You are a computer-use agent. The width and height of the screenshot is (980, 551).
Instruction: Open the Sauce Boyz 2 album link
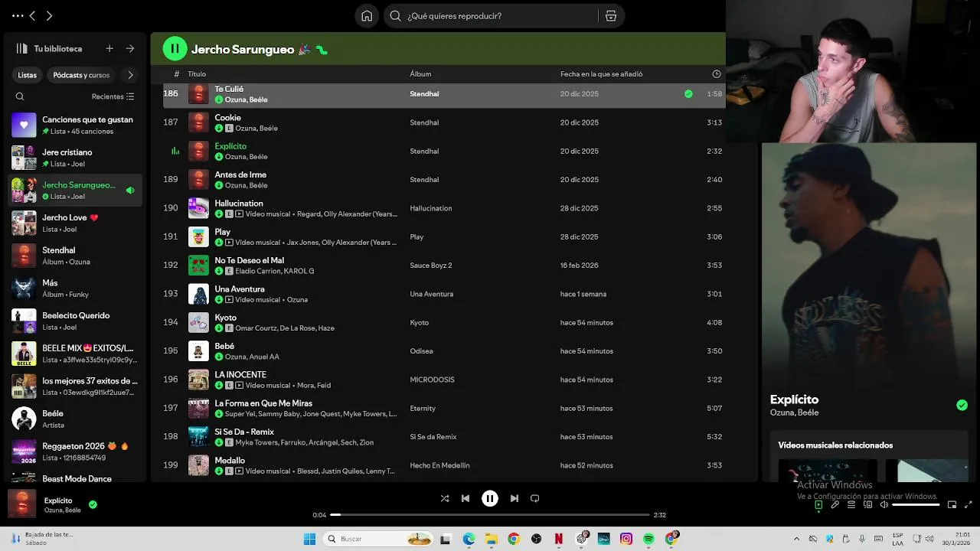pyautogui.click(x=431, y=266)
